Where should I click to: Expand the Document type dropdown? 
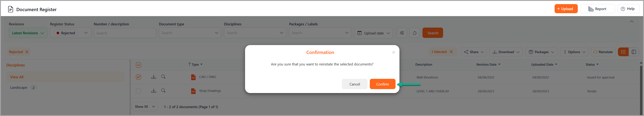pos(190,33)
